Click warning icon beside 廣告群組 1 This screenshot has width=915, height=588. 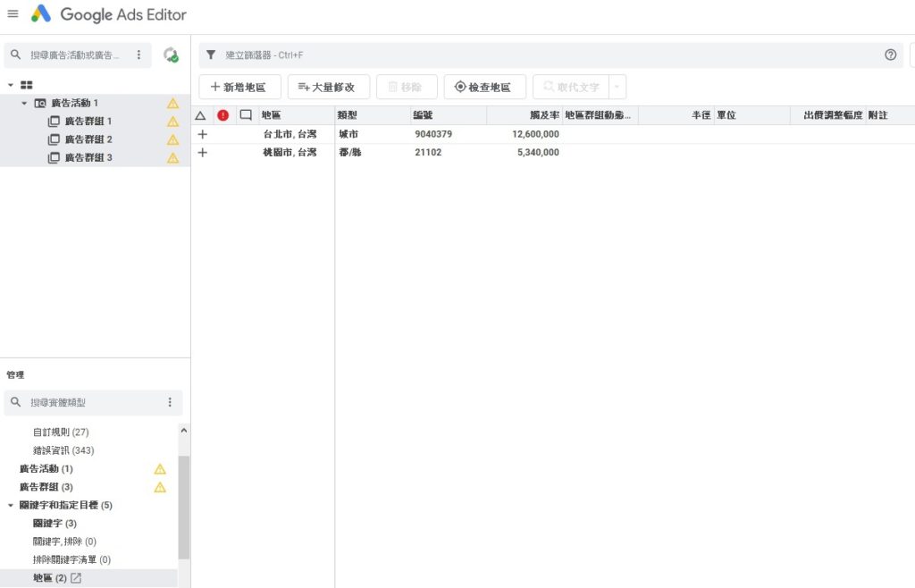[173, 122]
